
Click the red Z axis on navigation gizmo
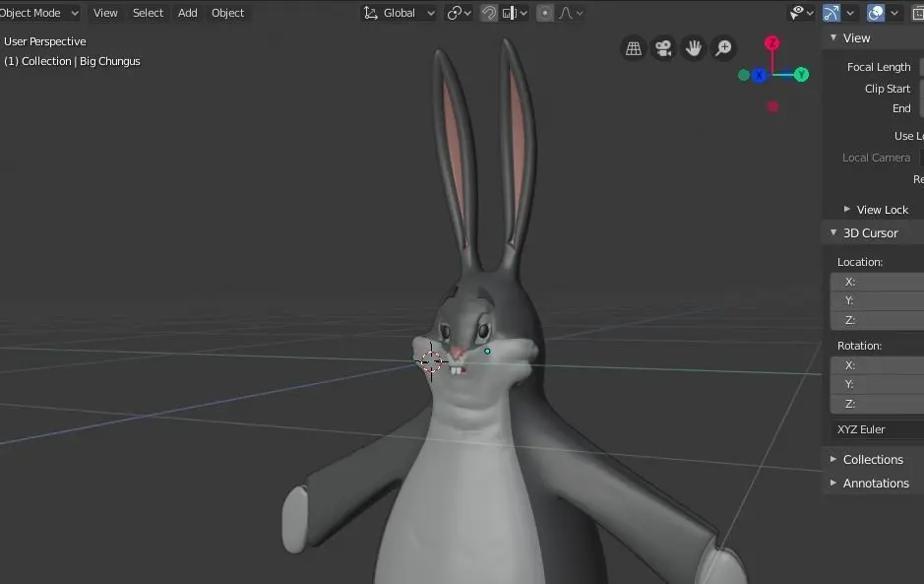coord(771,43)
